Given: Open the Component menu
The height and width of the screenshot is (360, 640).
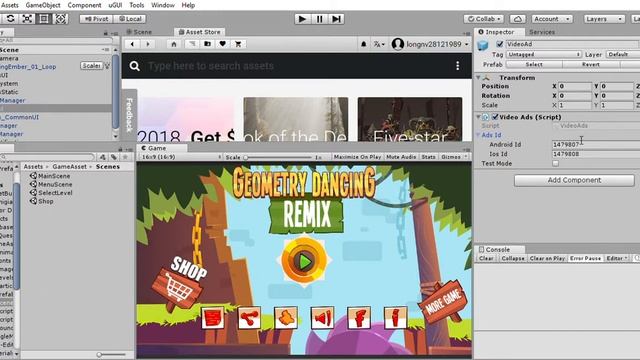Looking at the screenshot, I should tap(84, 5).
